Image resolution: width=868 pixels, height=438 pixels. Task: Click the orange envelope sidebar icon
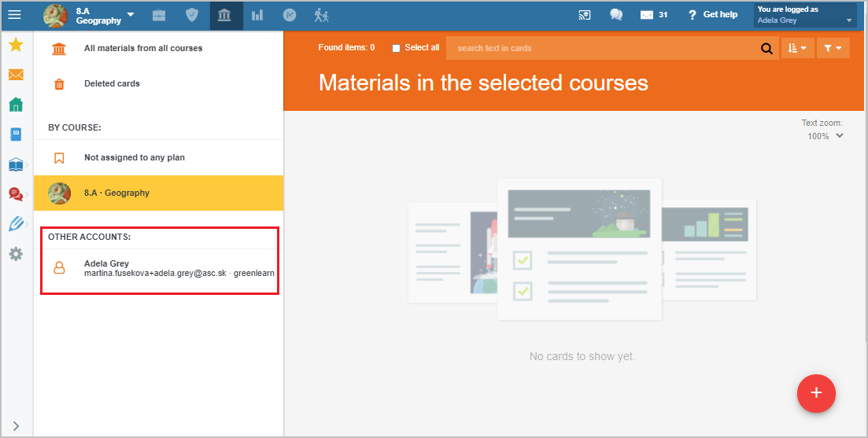click(16, 74)
